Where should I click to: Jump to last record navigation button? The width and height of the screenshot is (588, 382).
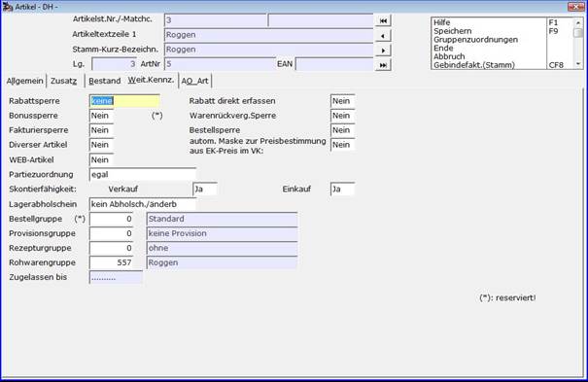(x=383, y=65)
